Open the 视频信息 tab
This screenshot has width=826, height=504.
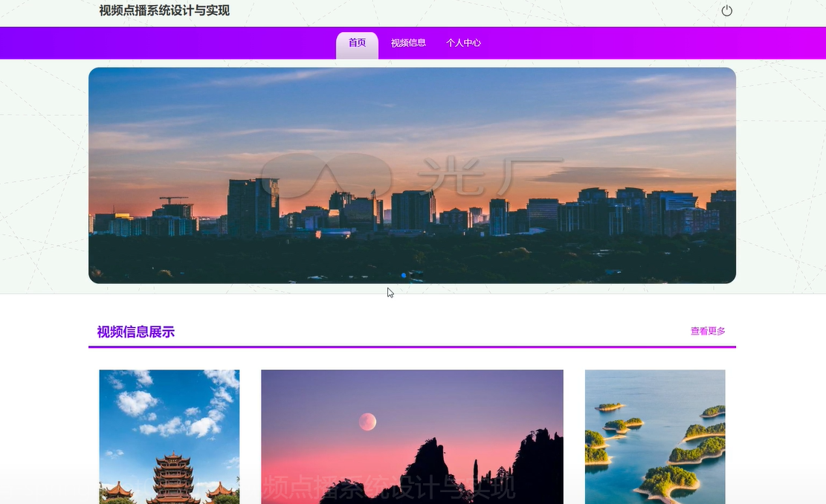point(408,43)
